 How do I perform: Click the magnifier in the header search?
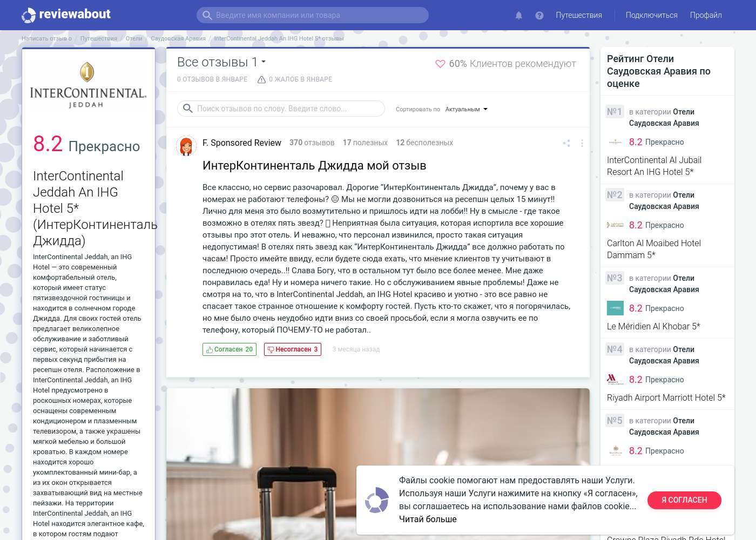tap(207, 15)
